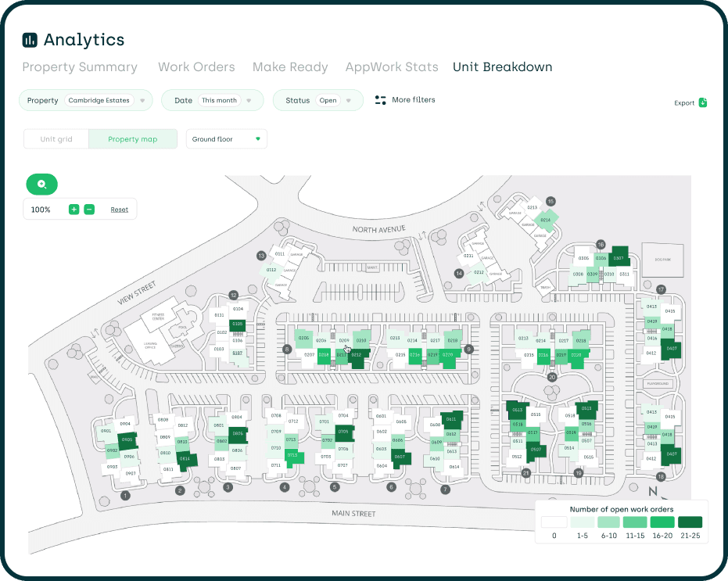Reset the map zoom level
728x581 pixels.
[x=119, y=210]
